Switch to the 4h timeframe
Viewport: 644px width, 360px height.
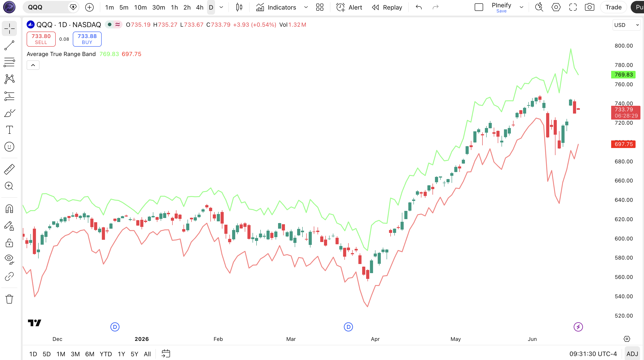200,8
